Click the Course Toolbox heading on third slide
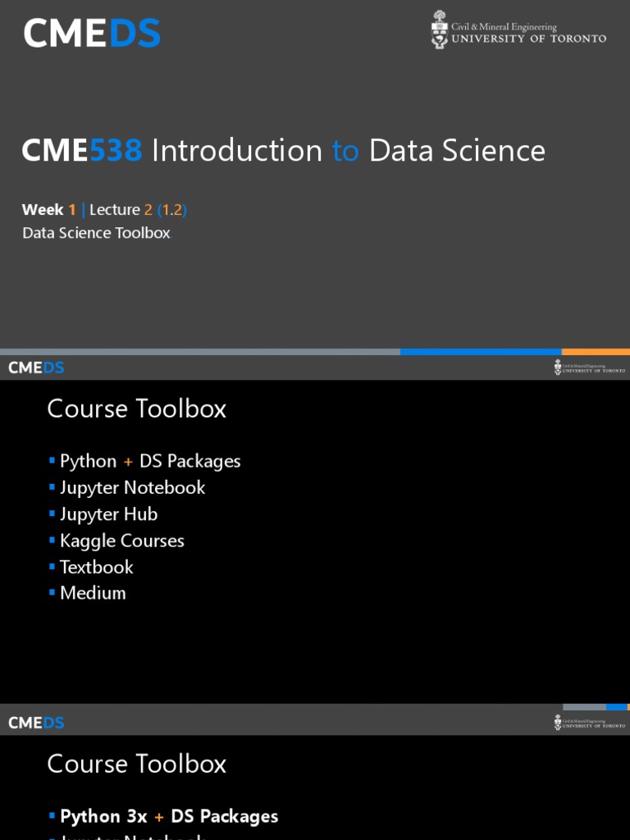Screen dimensions: 630x840 (x=137, y=764)
